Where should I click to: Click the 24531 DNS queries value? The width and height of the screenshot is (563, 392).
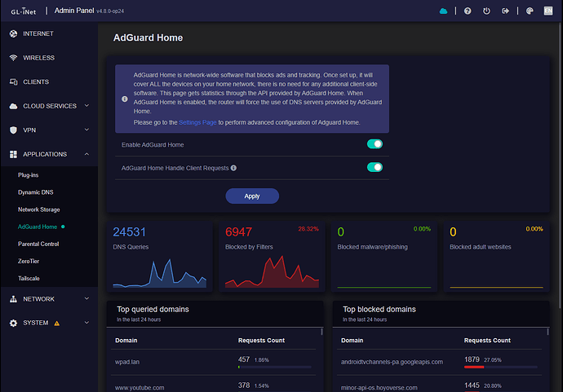pyautogui.click(x=129, y=232)
